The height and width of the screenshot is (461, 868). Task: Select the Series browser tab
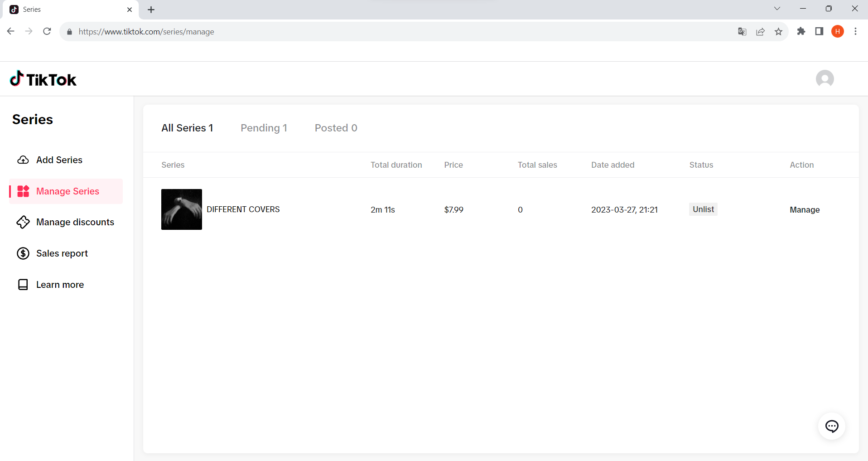click(69, 10)
